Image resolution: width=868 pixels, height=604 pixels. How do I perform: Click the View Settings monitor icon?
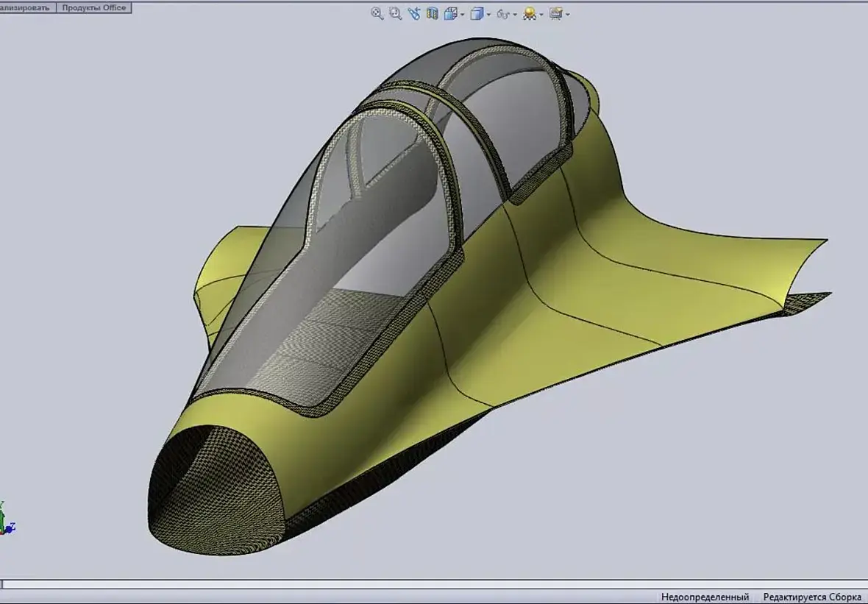point(556,14)
